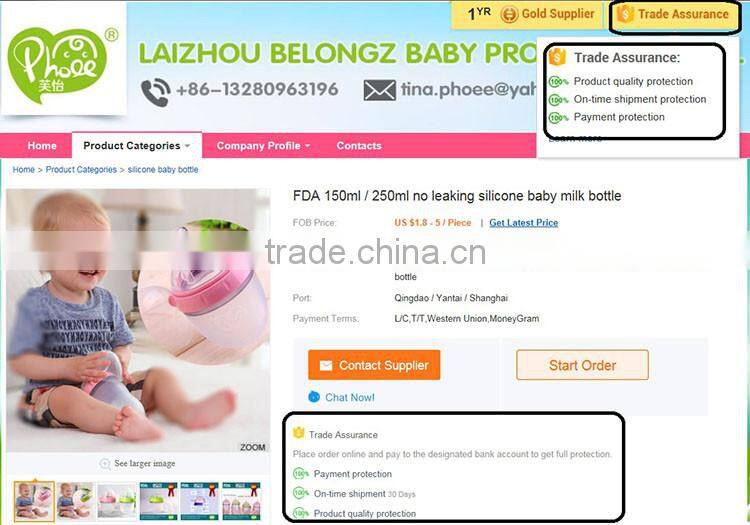The height and width of the screenshot is (525, 750).
Task: Expand the Product Categories dropdown
Action: pos(136,145)
